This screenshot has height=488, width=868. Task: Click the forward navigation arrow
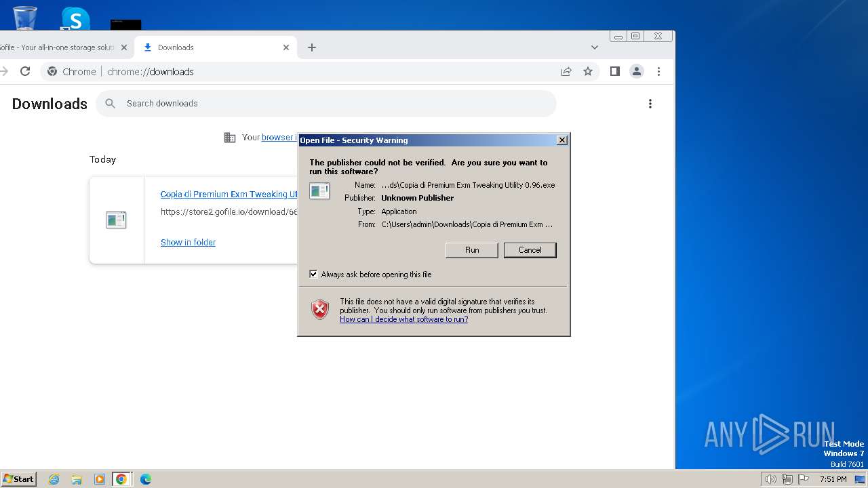pos(3,71)
